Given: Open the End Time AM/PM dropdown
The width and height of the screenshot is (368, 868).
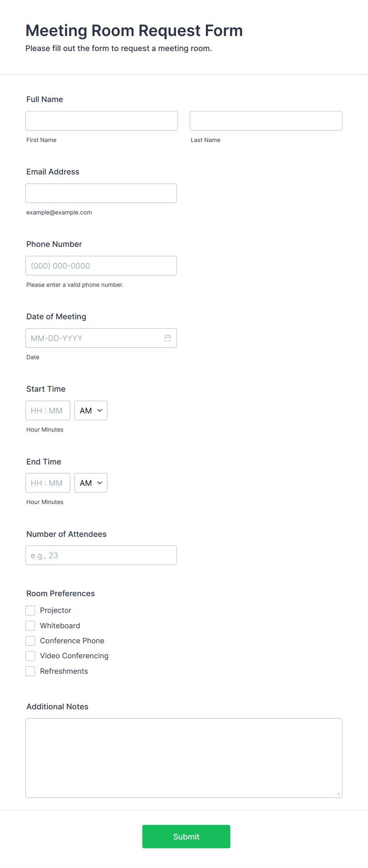Looking at the screenshot, I should 91,483.
